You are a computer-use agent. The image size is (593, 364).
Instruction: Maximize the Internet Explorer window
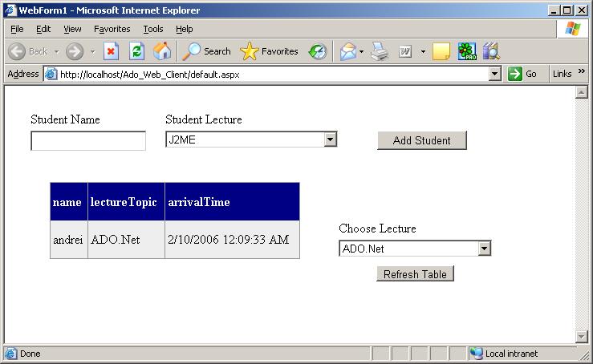click(567, 10)
